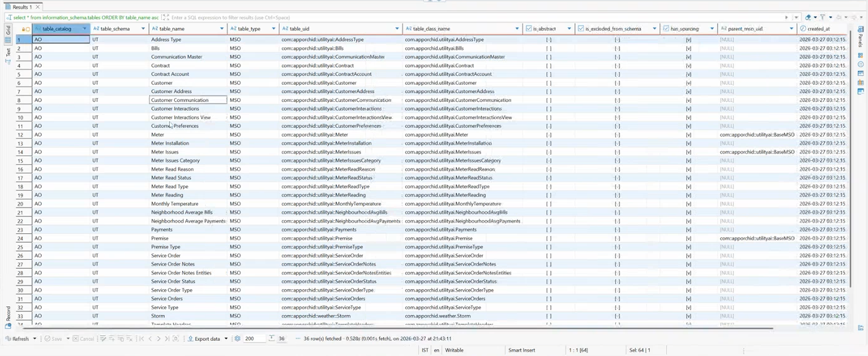Open the Refresh options dropdown arrow
The image size is (868, 356).
35,338
